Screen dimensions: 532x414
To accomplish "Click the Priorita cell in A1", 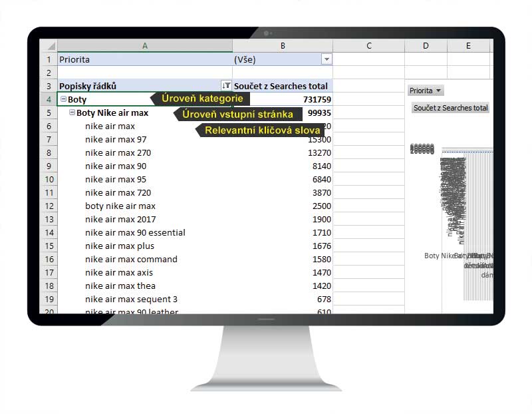I will point(145,59).
